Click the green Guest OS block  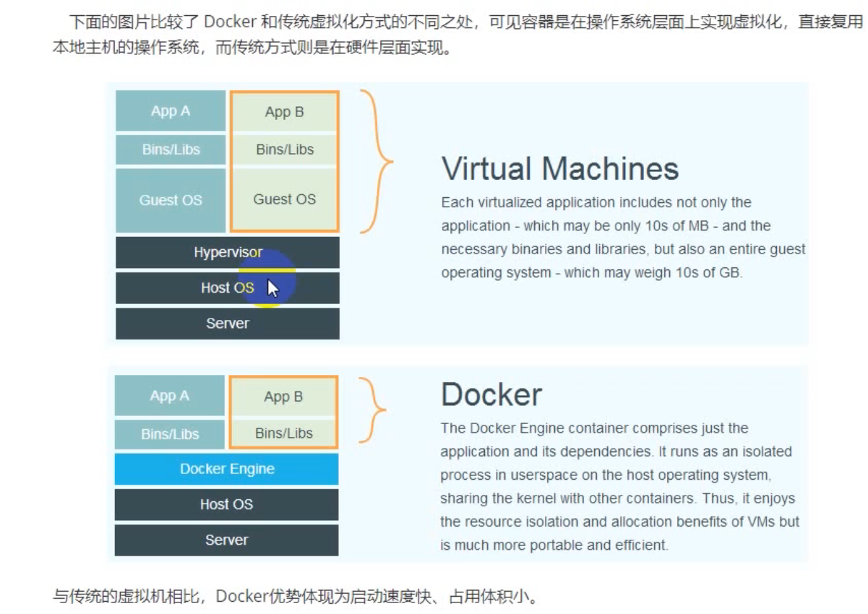pyautogui.click(x=284, y=199)
